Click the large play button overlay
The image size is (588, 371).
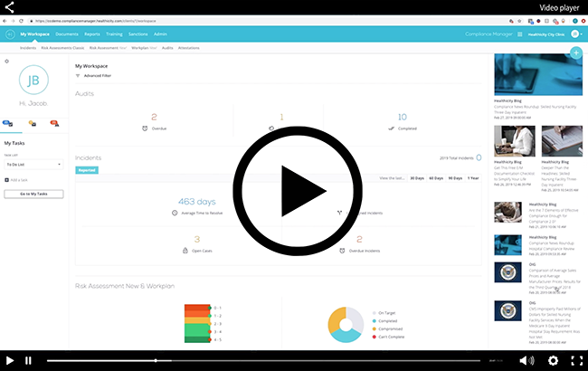point(298,191)
